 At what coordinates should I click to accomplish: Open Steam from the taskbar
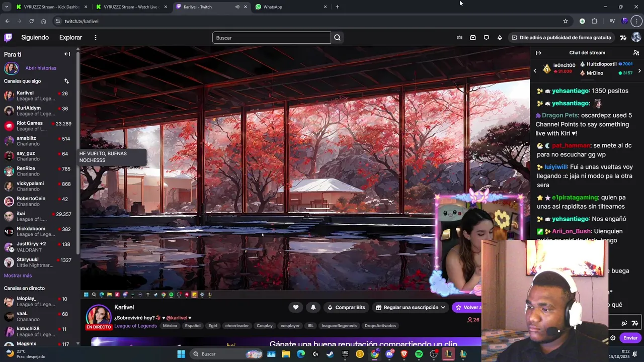click(330, 354)
